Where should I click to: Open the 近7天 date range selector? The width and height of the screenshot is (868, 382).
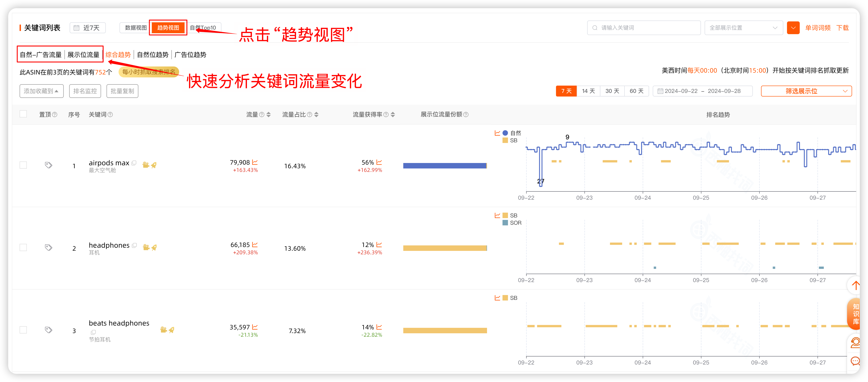(x=88, y=28)
